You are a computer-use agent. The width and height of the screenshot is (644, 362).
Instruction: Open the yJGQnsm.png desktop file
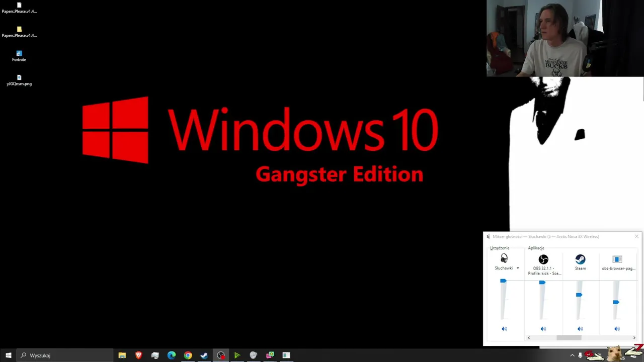[x=19, y=80]
